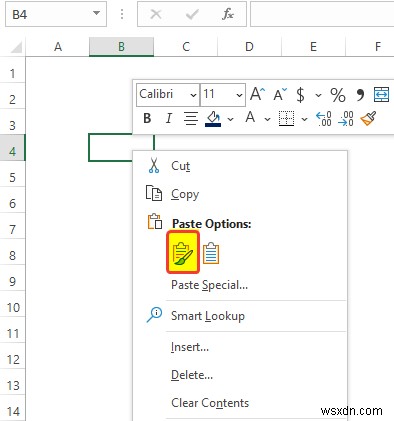
Task: Click the Decrease Font Size icon
Action: point(280,95)
